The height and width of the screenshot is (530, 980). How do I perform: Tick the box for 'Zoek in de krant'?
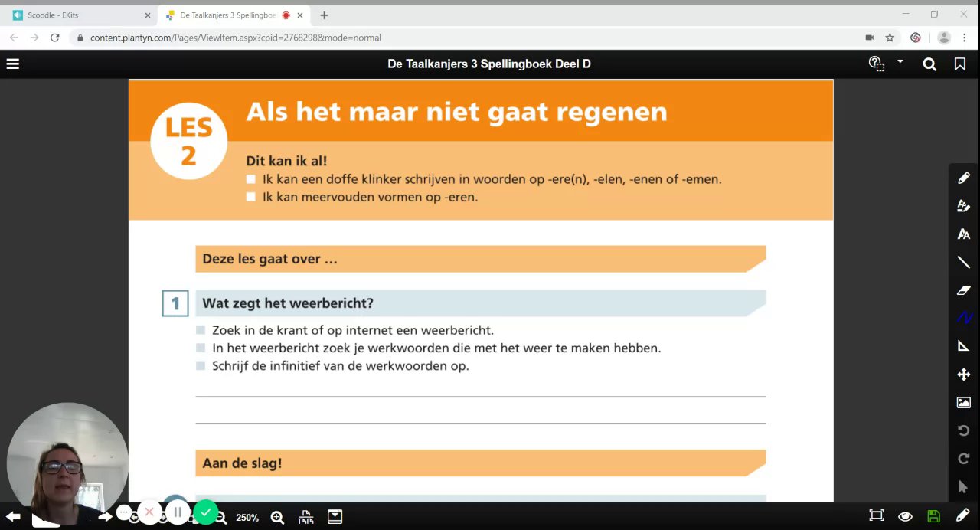(201, 330)
